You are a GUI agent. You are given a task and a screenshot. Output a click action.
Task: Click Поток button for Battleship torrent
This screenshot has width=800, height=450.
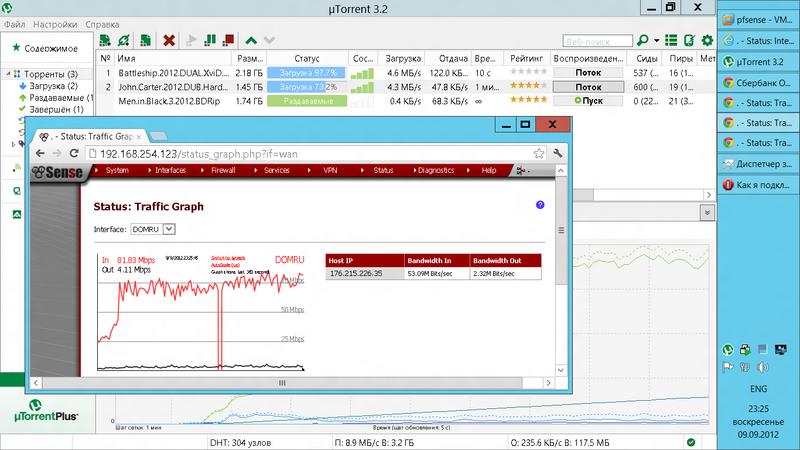click(x=588, y=73)
